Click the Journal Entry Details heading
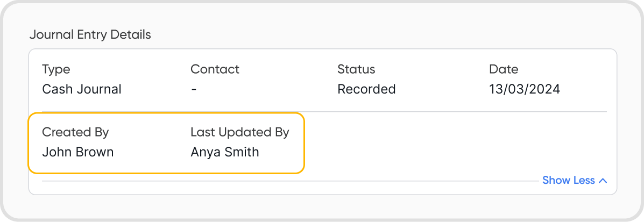The height and width of the screenshot is (222, 644). (x=90, y=35)
